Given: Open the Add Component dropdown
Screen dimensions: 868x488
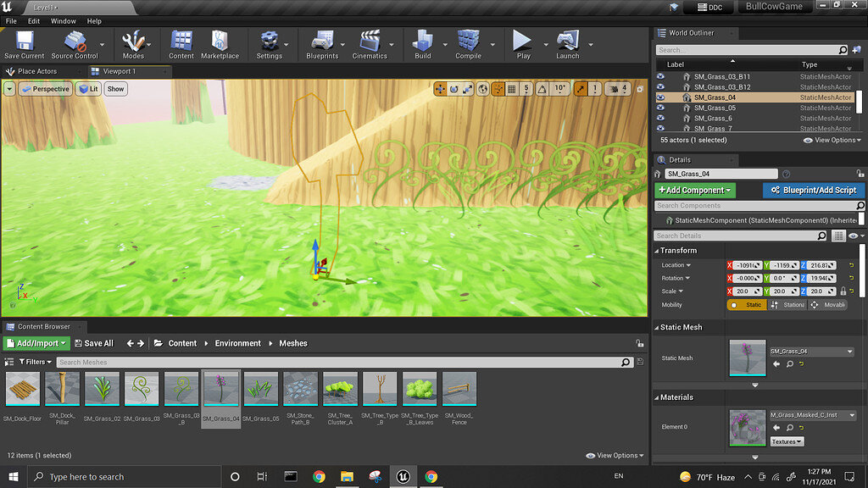Looking at the screenshot, I should [x=695, y=191].
